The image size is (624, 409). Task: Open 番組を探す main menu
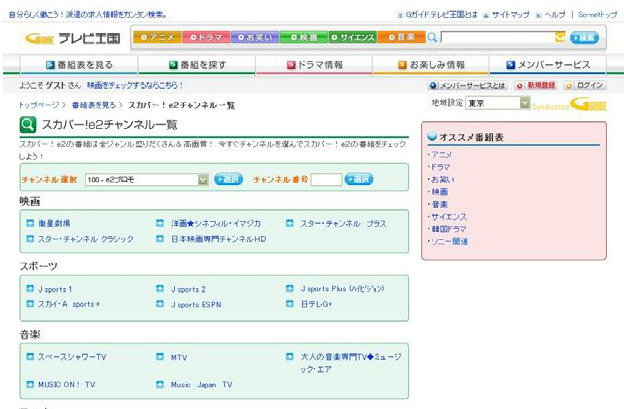point(197,65)
